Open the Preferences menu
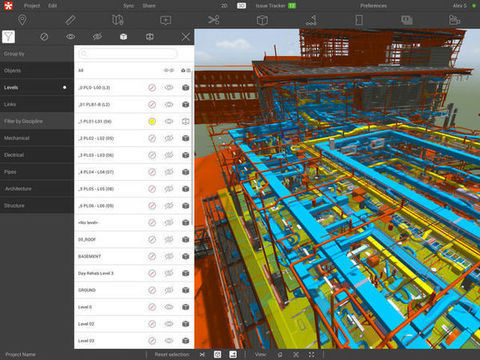480x360 pixels. click(x=373, y=6)
